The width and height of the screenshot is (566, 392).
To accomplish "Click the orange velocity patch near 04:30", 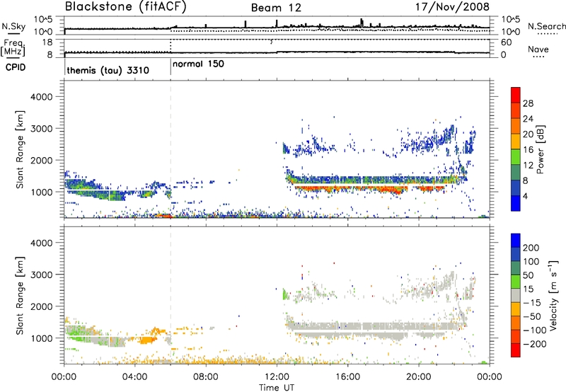I will click(147, 340).
